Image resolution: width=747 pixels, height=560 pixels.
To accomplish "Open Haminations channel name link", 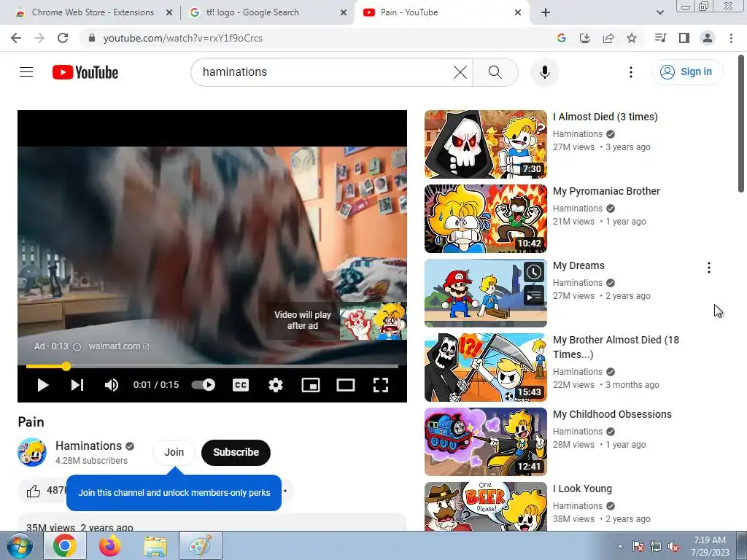I will [x=88, y=446].
